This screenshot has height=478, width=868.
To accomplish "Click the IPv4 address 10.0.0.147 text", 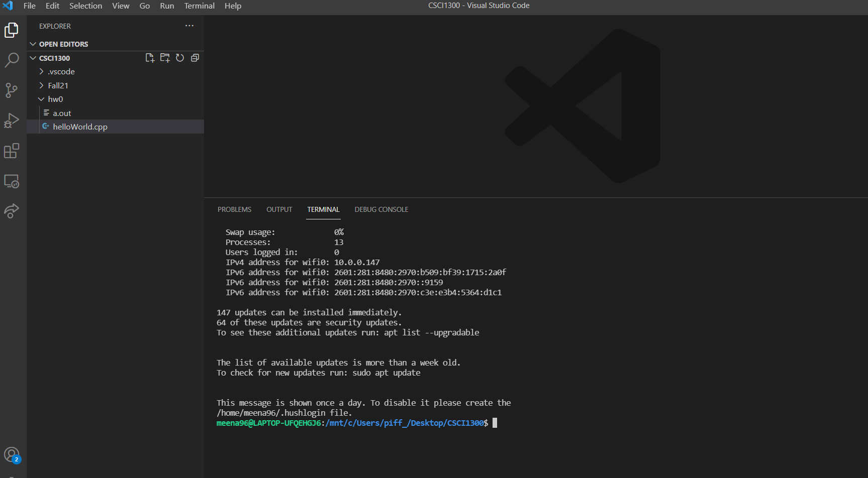I will (357, 262).
